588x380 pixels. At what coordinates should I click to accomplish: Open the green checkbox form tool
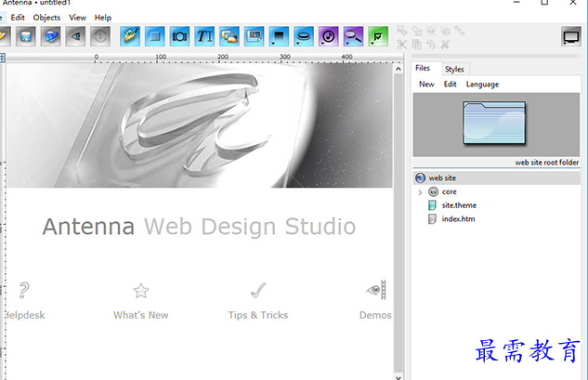point(378,36)
